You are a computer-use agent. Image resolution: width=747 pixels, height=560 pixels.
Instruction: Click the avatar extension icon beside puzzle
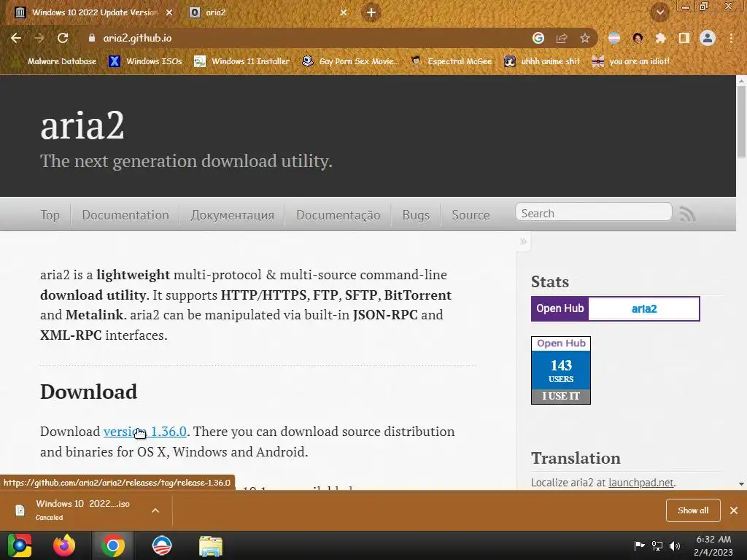pos(638,38)
